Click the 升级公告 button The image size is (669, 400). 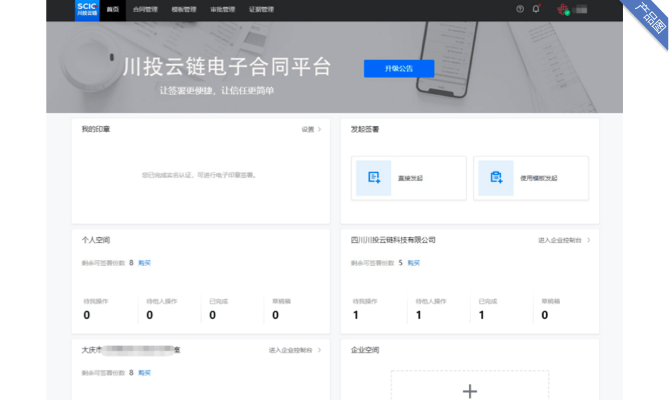399,69
